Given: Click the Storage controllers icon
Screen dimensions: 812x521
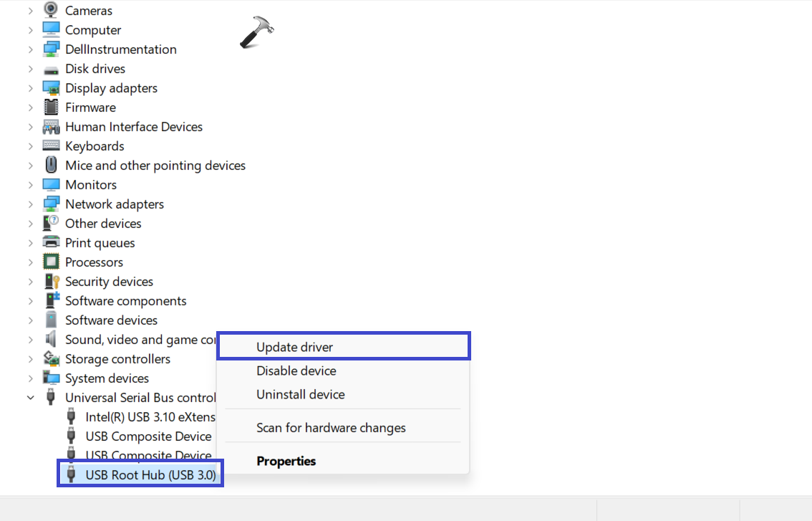Looking at the screenshot, I should [51, 359].
